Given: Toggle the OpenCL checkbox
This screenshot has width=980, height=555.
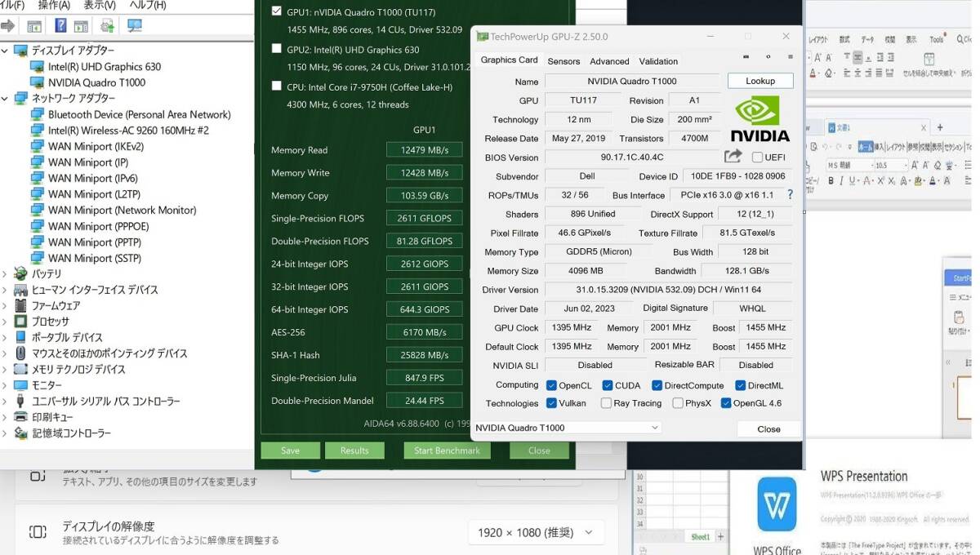Looking at the screenshot, I should point(551,385).
